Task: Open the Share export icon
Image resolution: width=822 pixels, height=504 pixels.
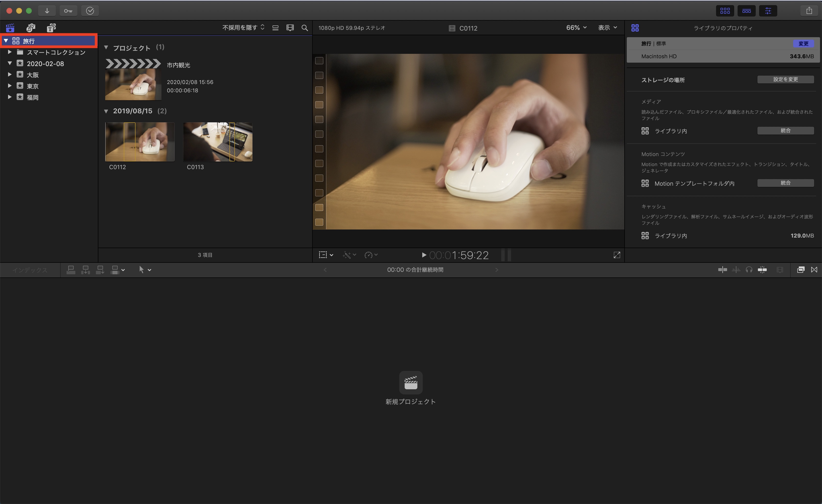Action: point(809,11)
